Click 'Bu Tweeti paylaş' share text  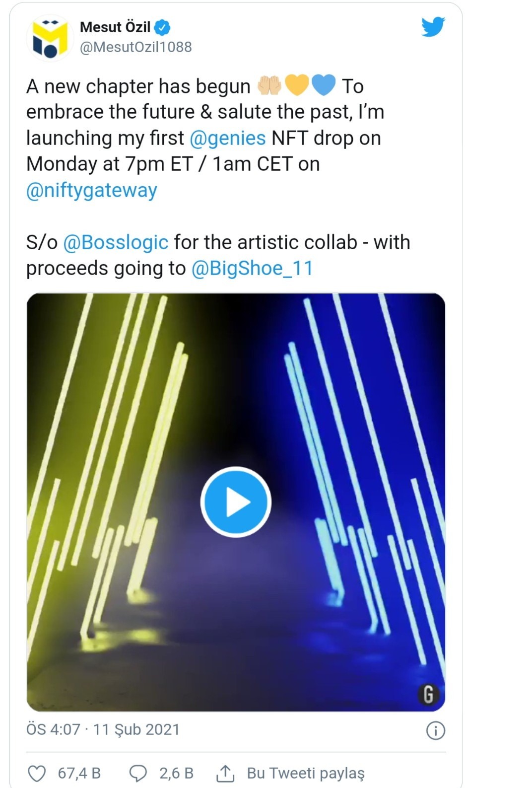coord(306,773)
